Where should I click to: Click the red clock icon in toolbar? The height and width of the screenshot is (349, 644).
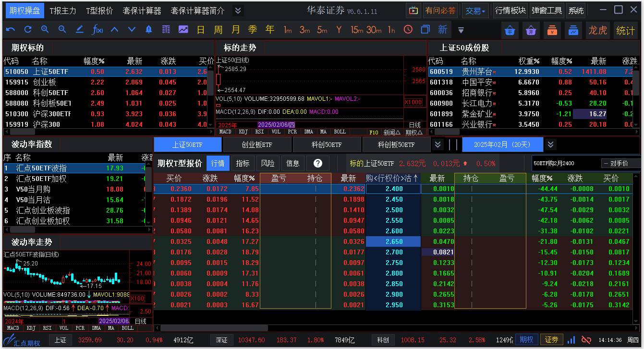[408, 30]
